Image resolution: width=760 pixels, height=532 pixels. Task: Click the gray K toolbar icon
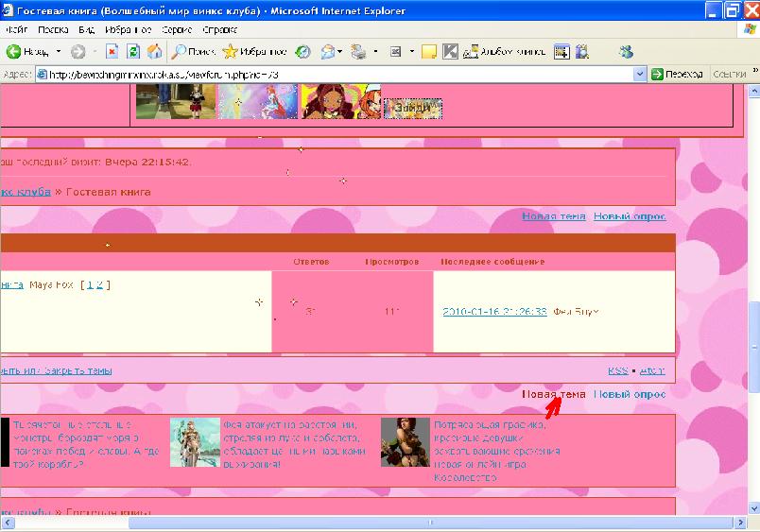(x=450, y=51)
